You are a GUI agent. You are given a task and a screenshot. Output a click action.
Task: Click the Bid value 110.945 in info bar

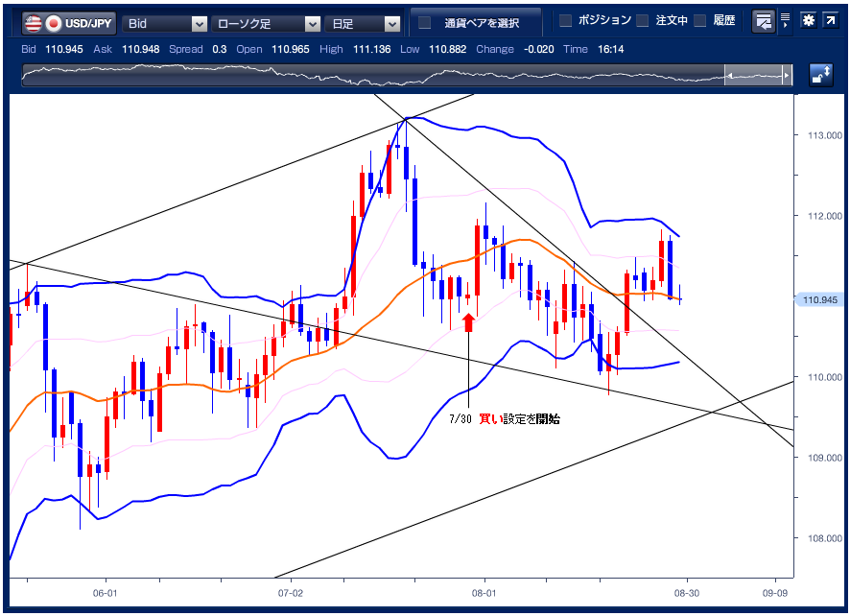click(x=64, y=49)
